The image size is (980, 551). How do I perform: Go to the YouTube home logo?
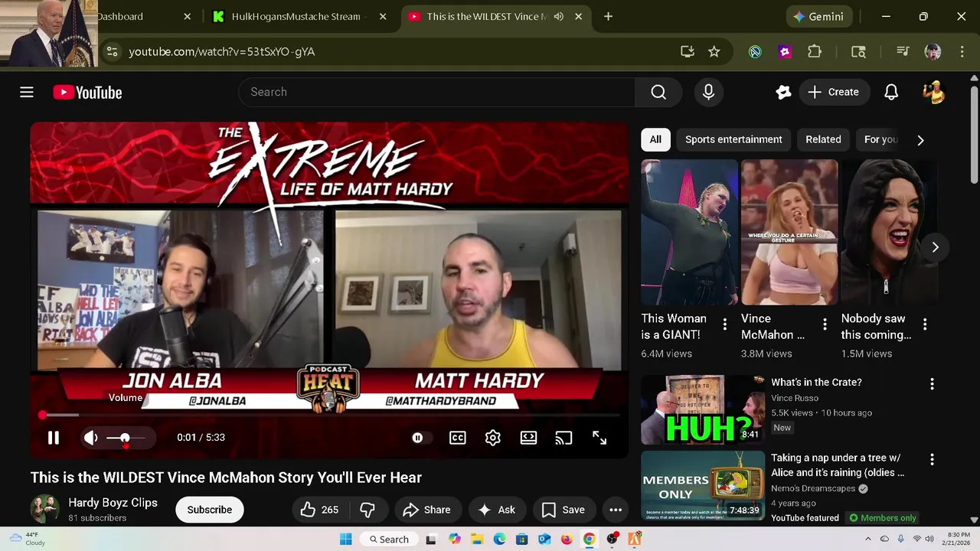click(x=87, y=93)
